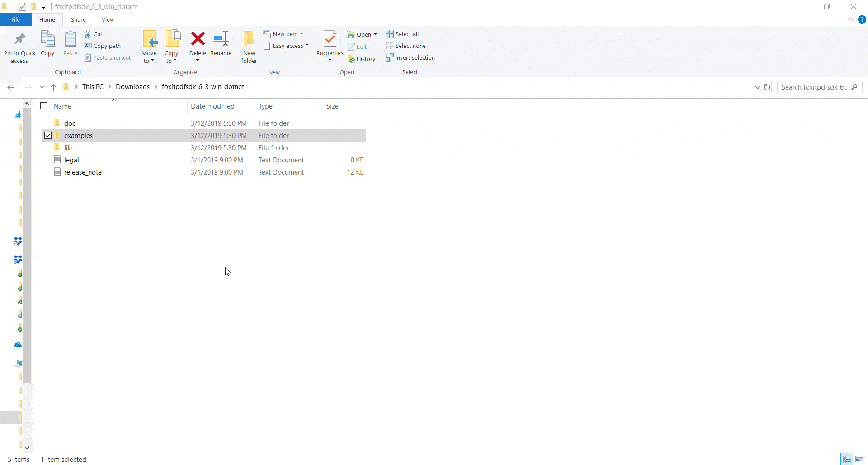Click the Cut scissors command
This screenshot has width=868, height=465.
coord(93,34)
